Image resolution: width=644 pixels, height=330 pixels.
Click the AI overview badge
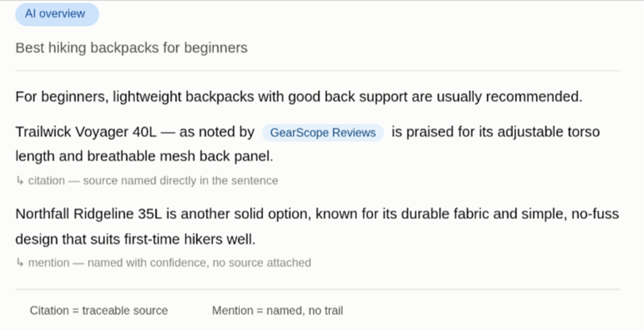pos(57,14)
